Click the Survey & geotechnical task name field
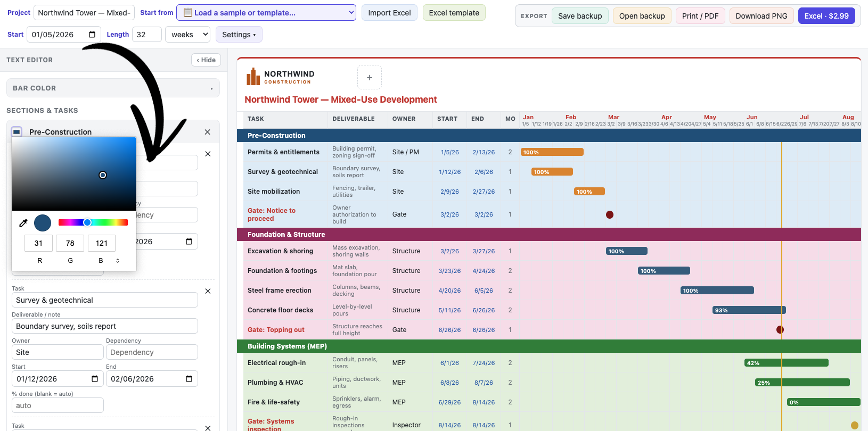Image resolution: width=868 pixels, height=431 pixels. click(105, 300)
